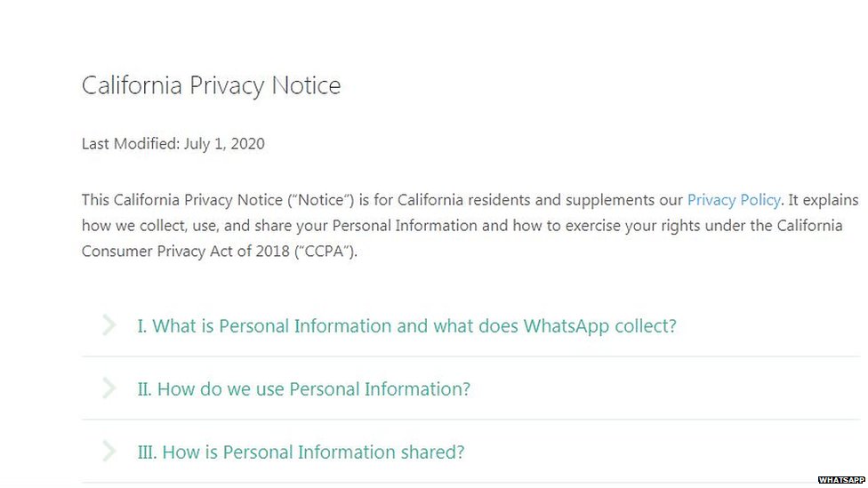The image size is (868, 488).
Task: Click the year 2020 in Last Modified line
Action: pos(247,143)
